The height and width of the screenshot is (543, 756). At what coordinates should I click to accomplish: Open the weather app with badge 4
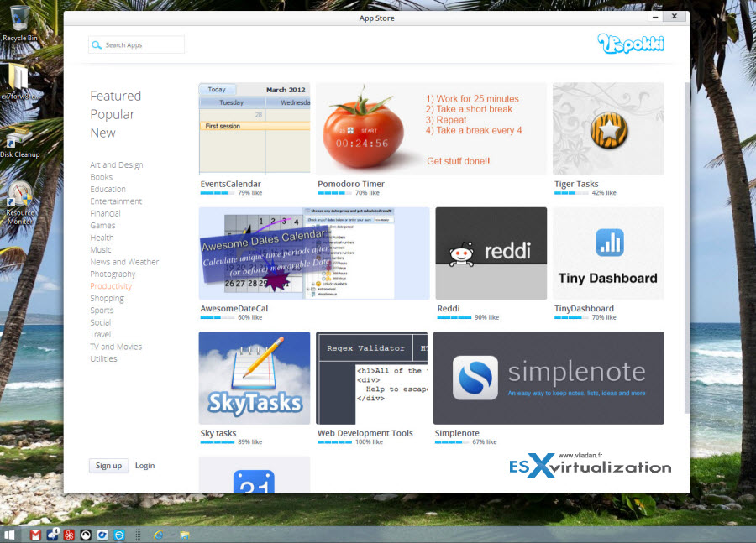coord(53,534)
